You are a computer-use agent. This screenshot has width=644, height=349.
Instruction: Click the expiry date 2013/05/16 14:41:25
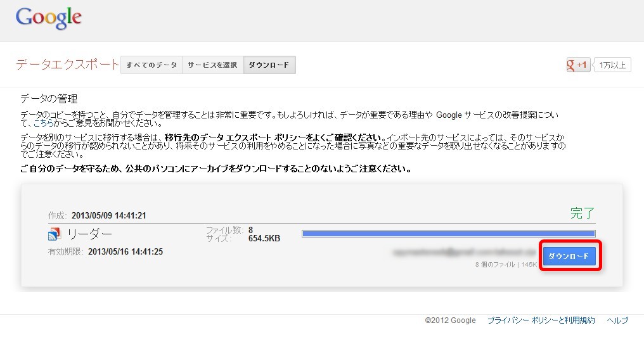pos(126,251)
